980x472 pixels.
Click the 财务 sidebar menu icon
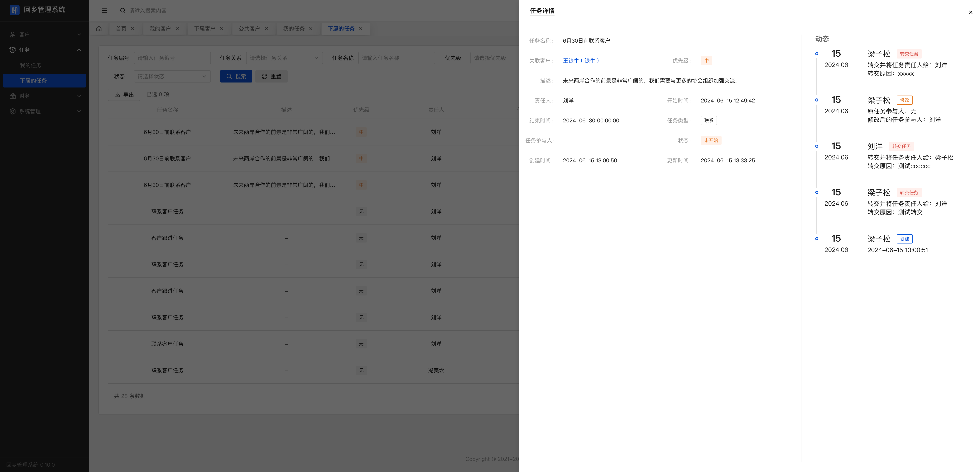point(12,96)
